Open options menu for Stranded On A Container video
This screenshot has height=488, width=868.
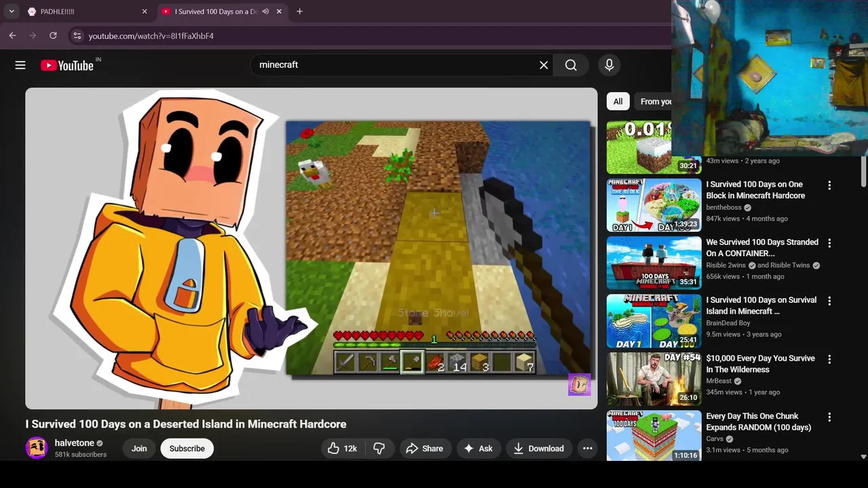(x=829, y=243)
